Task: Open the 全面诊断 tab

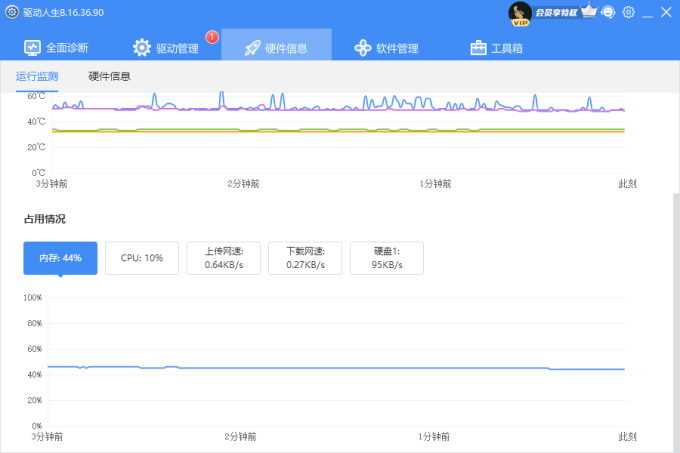Action: [56, 47]
